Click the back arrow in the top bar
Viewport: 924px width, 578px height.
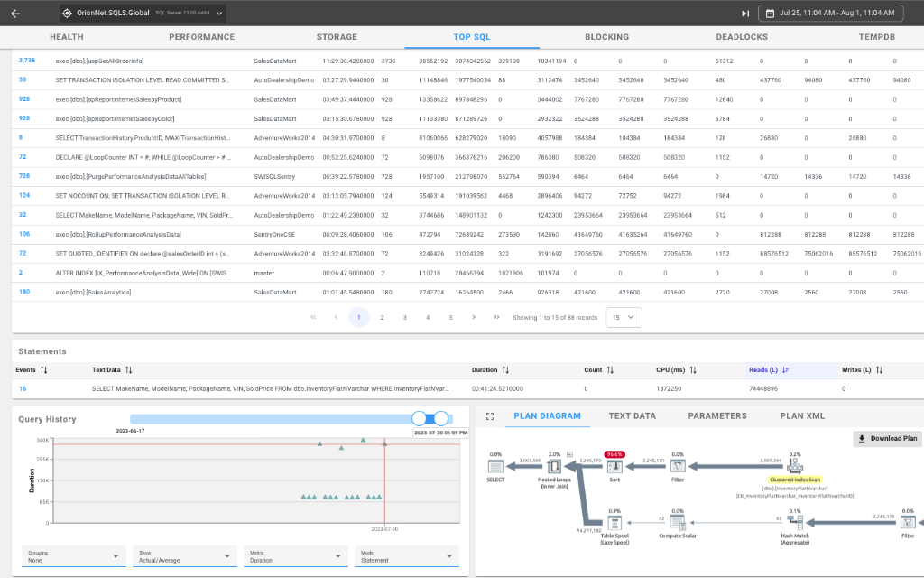point(14,13)
